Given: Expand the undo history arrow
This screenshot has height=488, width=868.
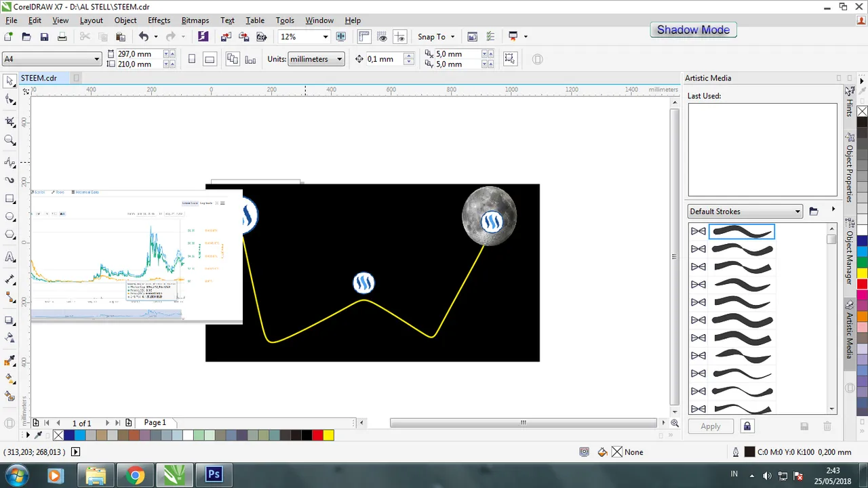Looking at the screenshot, I should click(x=155, y=37).
